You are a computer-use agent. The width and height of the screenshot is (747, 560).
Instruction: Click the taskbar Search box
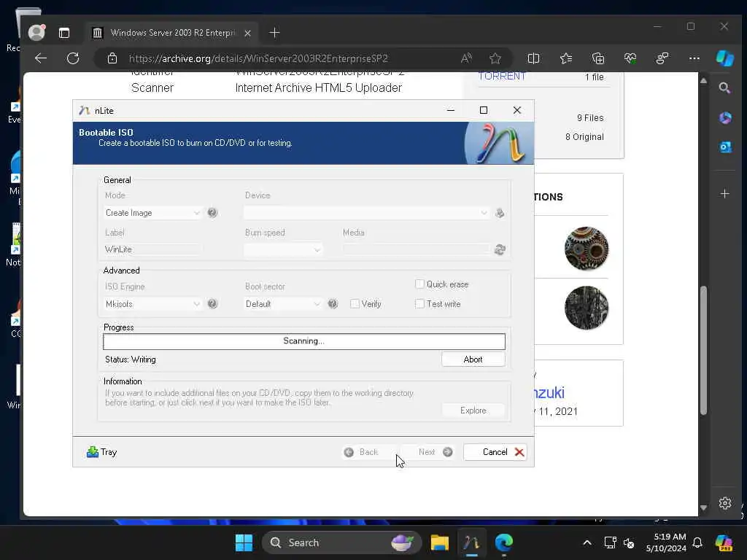pyautogui.click(x=341, y=542)
